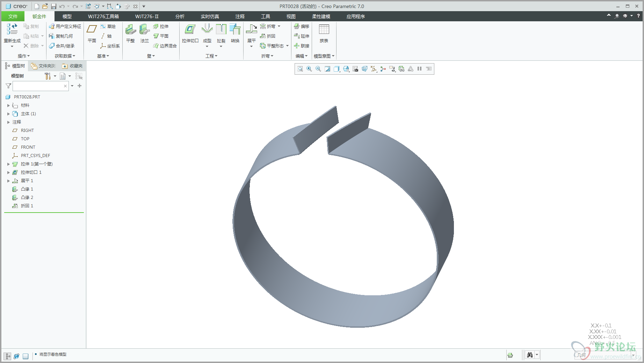Viewport: 644px width, 363px height.
Task: Toggle spin center icon in graphics toolbar
Action: (x=383, y=69)
